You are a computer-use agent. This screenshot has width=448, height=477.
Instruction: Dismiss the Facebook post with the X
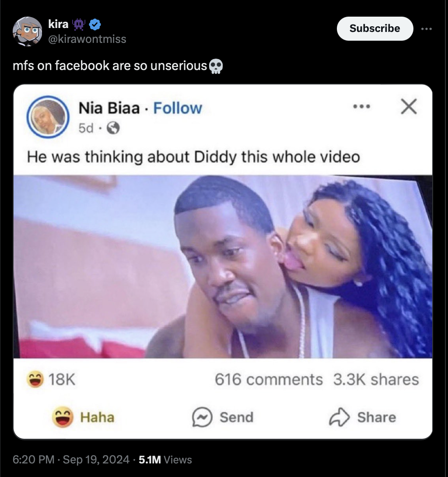coord(409,106)
